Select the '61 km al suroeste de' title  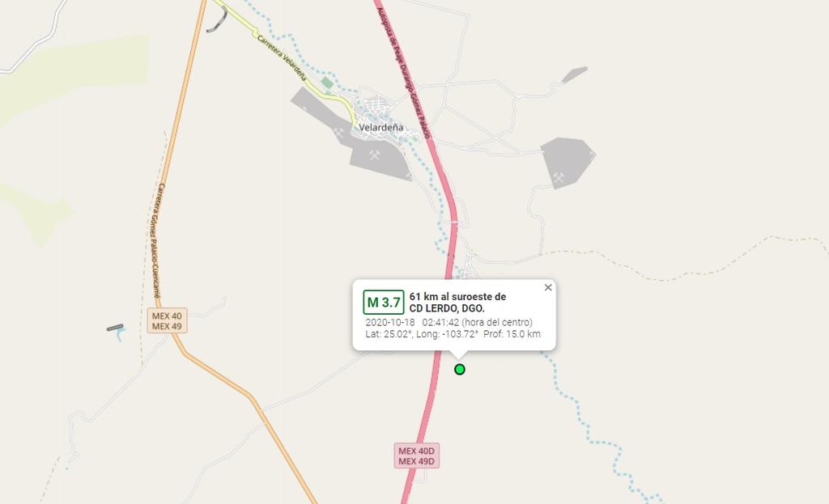(457, 297)
